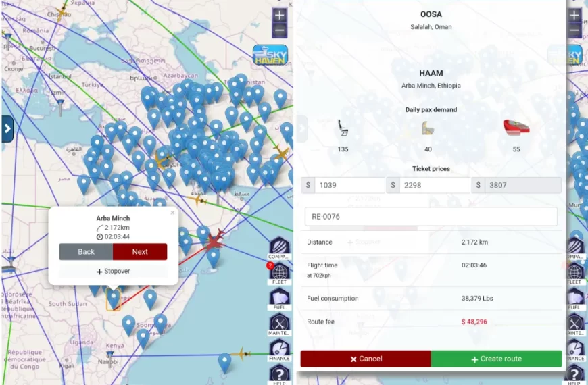Zoom in using plus button on left map
This screenshot has height=385, width=588.
279,16
